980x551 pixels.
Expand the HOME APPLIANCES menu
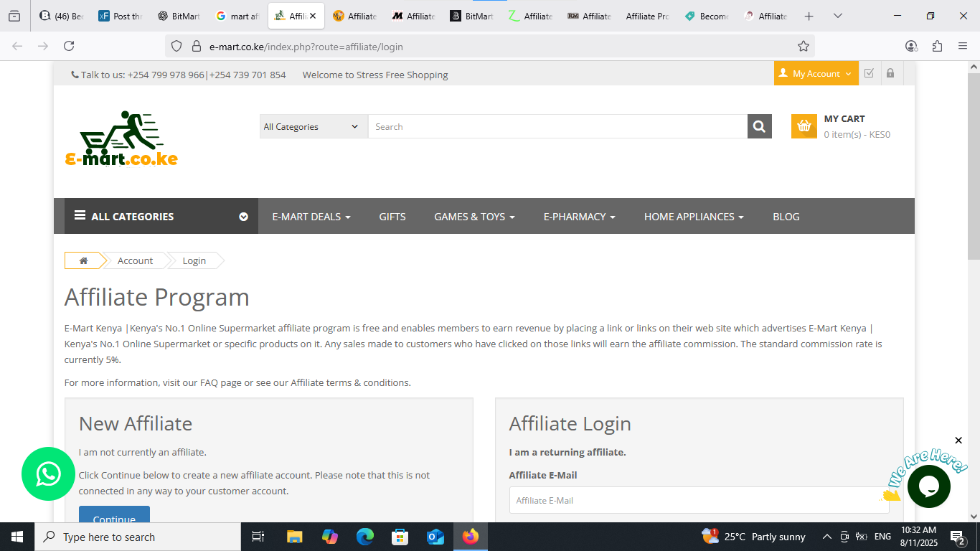click(694, 216)
